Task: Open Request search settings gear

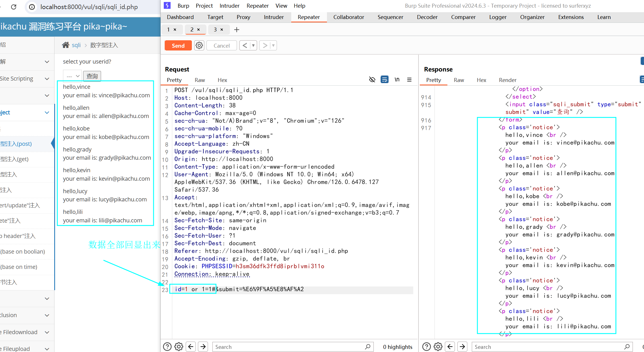Action: tap(179, 347)
